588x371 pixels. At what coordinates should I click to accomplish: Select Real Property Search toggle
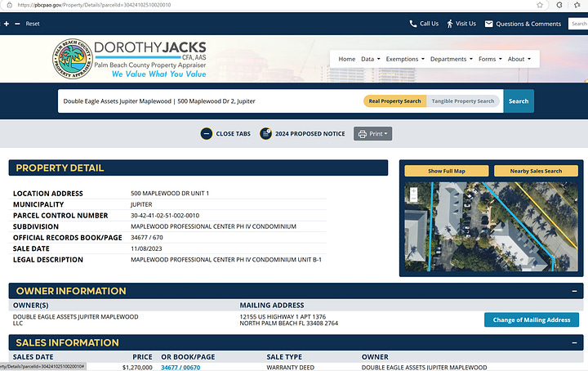(394, 101)
